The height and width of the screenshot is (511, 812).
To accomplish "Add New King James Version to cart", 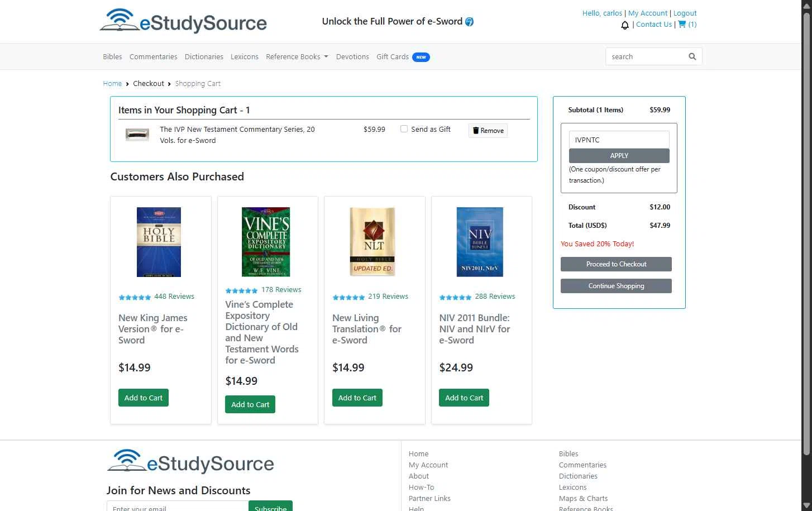I will click(144, 398).
